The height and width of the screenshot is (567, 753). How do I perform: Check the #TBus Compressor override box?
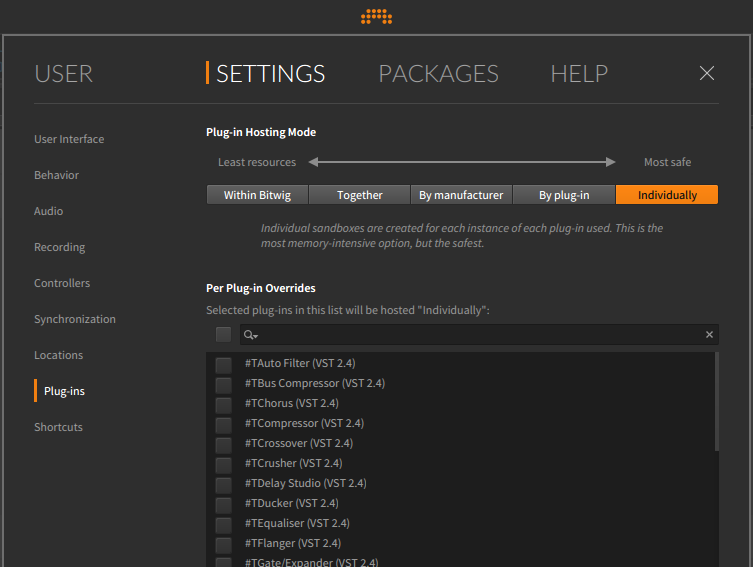click(x=223, y=385)
